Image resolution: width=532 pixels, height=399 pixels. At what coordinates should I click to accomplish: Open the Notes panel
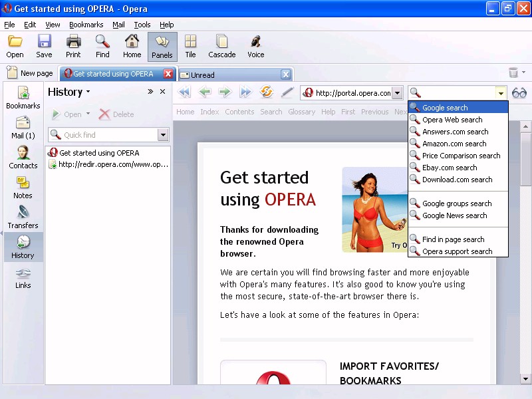click(23, 188)
